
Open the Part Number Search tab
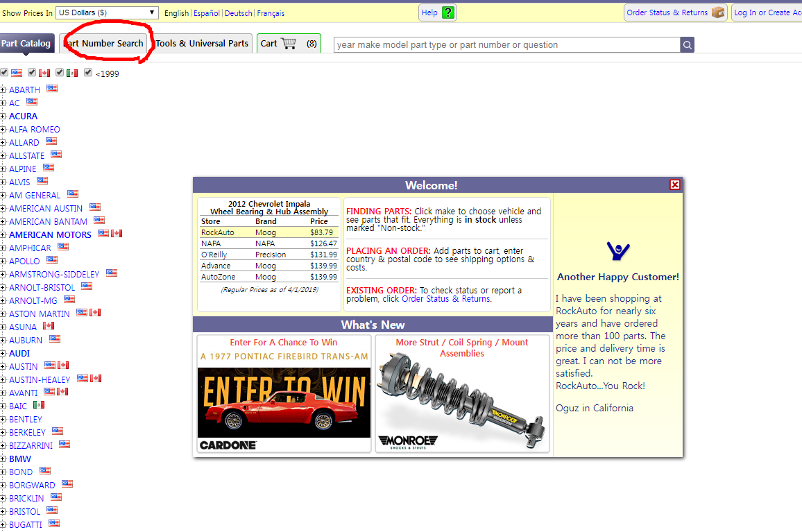coord(104,44)
